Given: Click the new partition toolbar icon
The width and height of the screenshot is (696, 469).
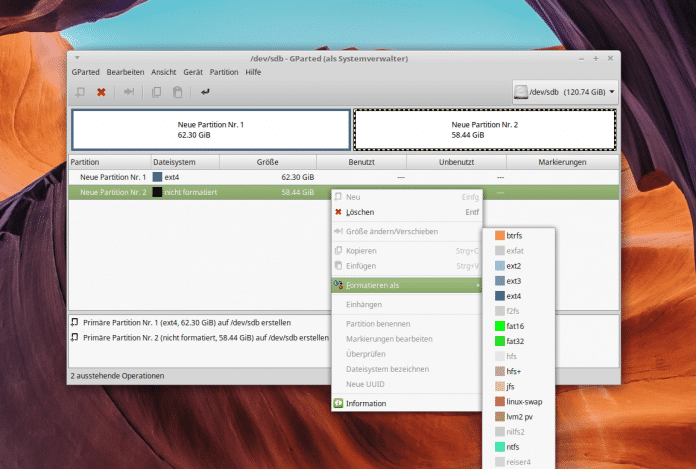Looking at the screenshot, I should 80,92.
